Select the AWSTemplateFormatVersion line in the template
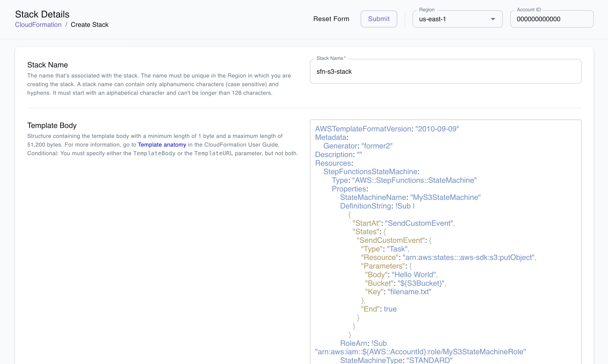608x364 pixels. click(x=387, y=129)
